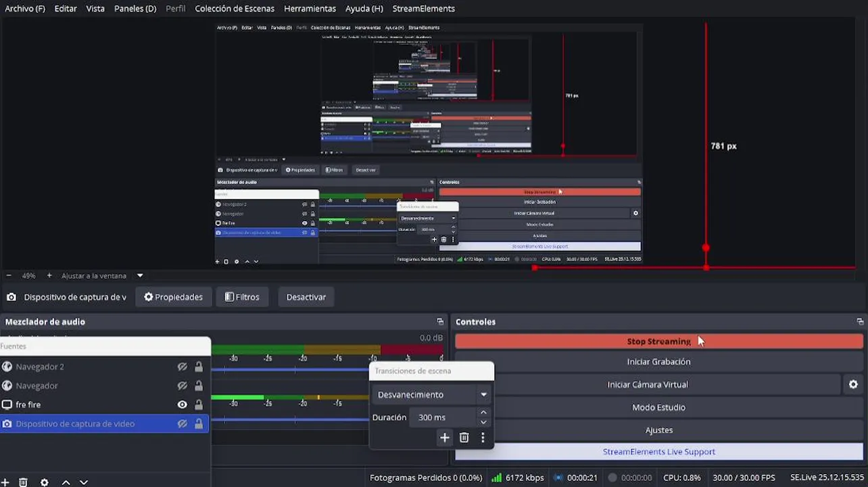Open the Archivo (F) menu
The height and width of the screenshot is (487, 868).
pyautogui.click(x=25, y=9)
